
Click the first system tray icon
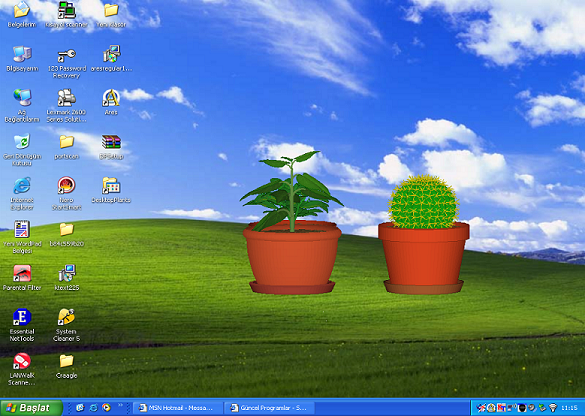482,408
